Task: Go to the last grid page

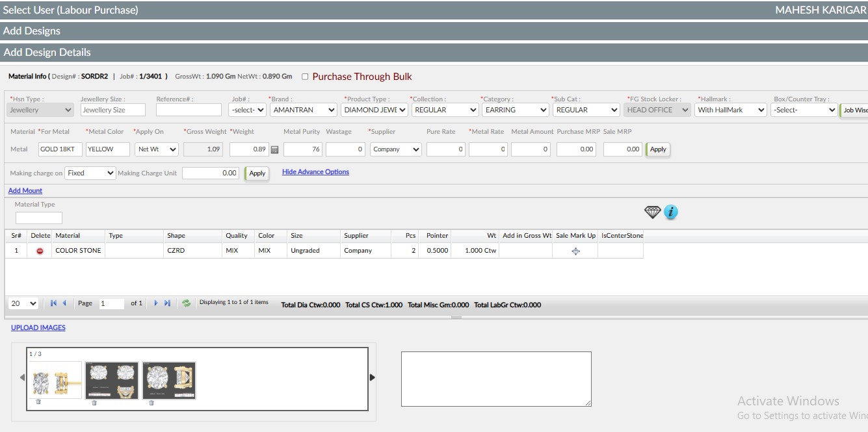Action: coord(167,303)
